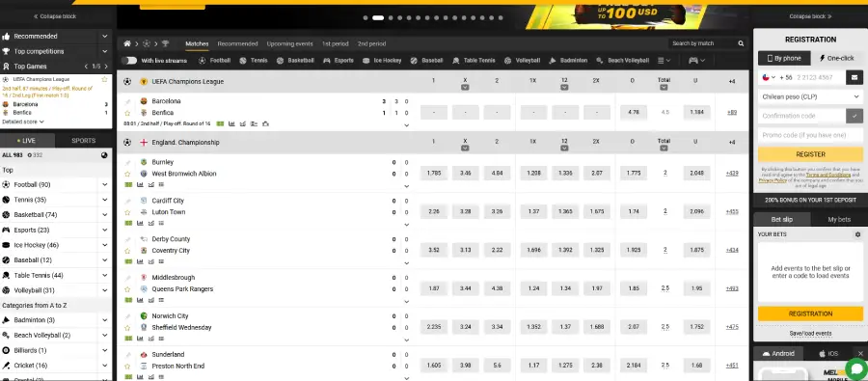Filter by Beach Volleyball icon

tap(600, 61)
